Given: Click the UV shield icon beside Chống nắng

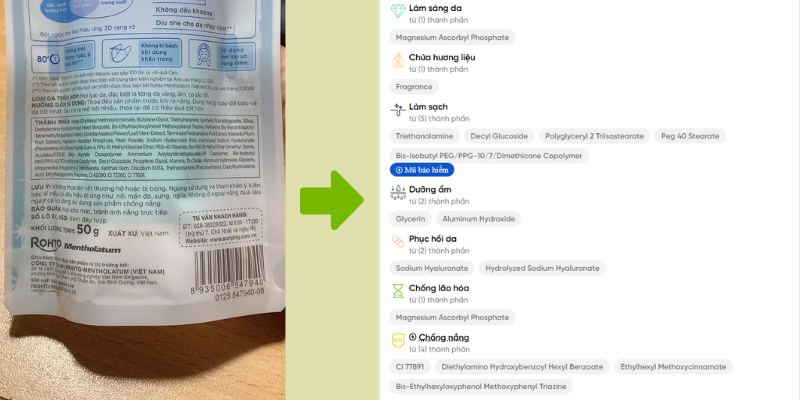Looking at the screenshot, I should coord(398,340).
